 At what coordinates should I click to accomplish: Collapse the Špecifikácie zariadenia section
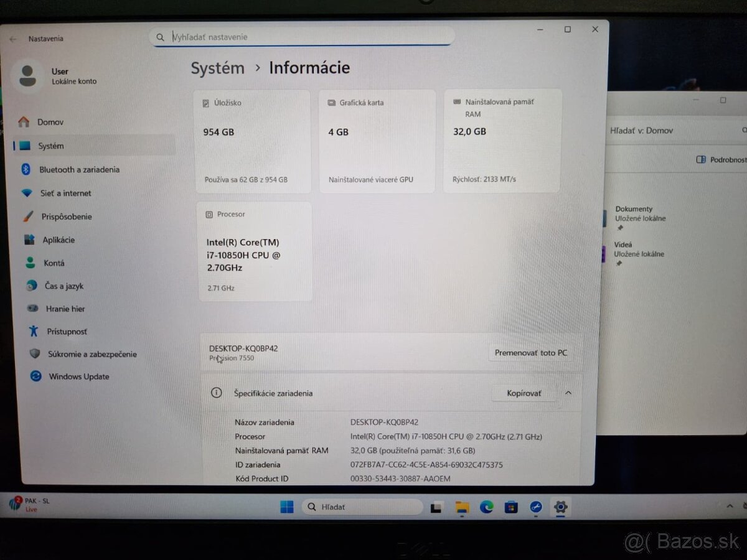click(568, 393)
